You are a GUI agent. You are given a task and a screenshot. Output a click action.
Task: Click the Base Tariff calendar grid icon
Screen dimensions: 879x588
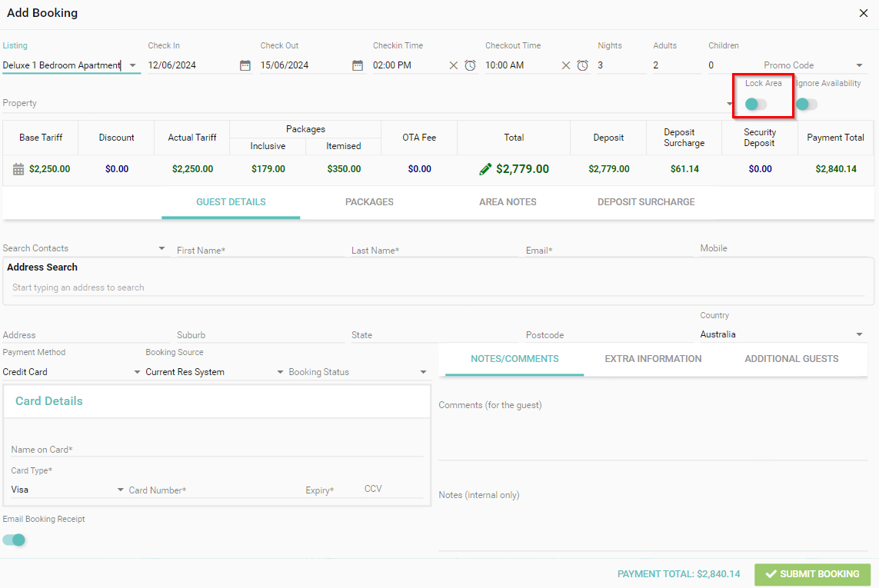(18, 169)
